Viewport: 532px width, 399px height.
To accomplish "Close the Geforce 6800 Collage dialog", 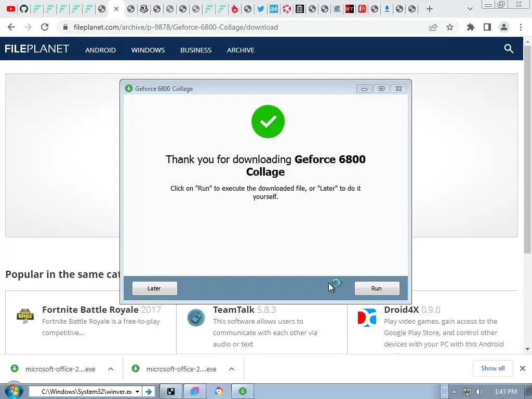I will [398, 89].
